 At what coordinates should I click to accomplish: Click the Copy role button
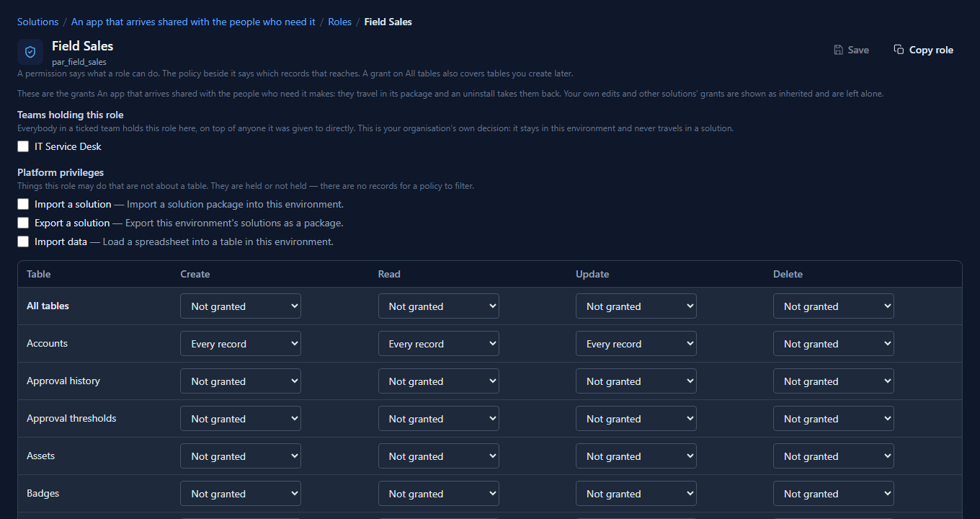tap(923, 50)
